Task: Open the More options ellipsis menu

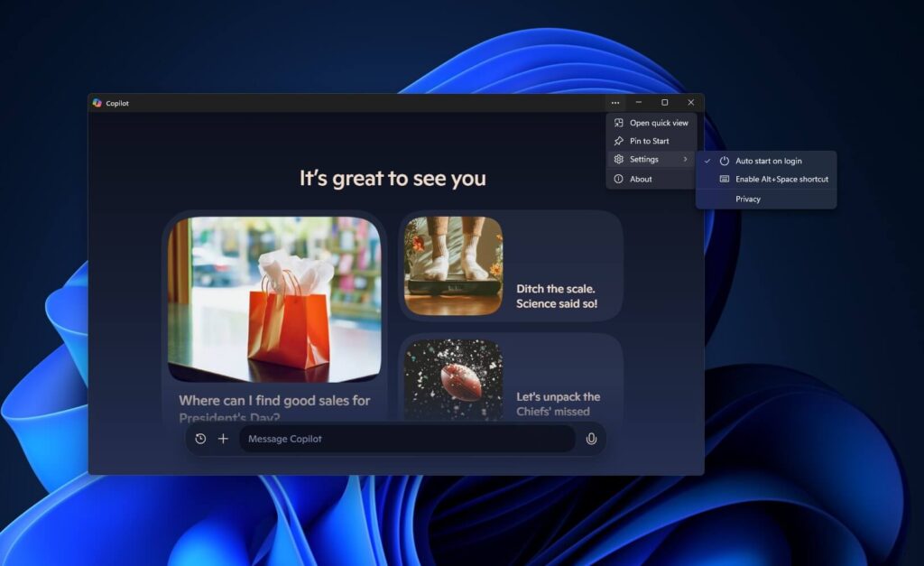Action: (x=614, y=103)
